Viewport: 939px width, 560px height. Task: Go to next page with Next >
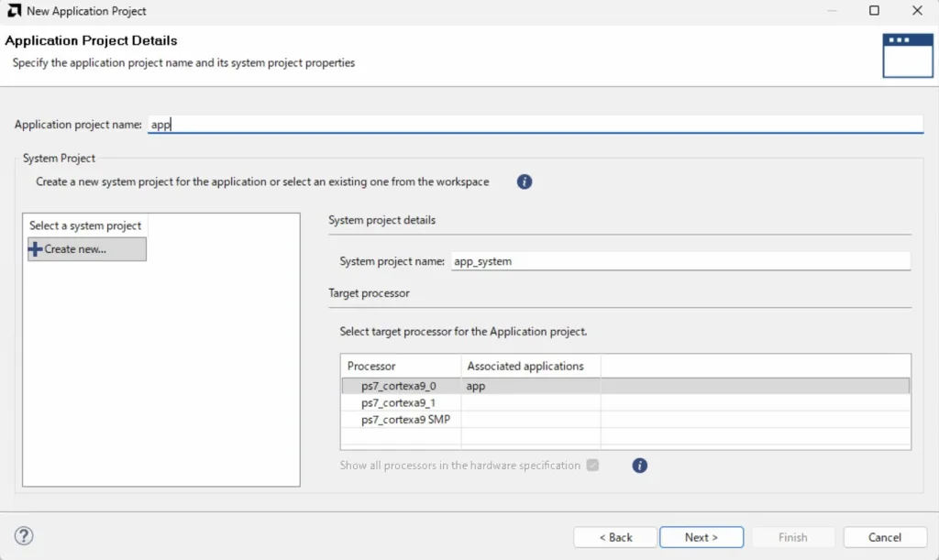coord(701,537)
